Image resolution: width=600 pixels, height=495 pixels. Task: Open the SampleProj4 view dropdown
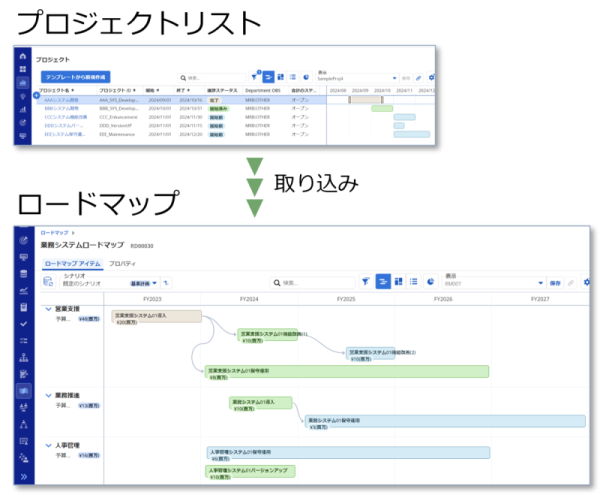point(357,78)
